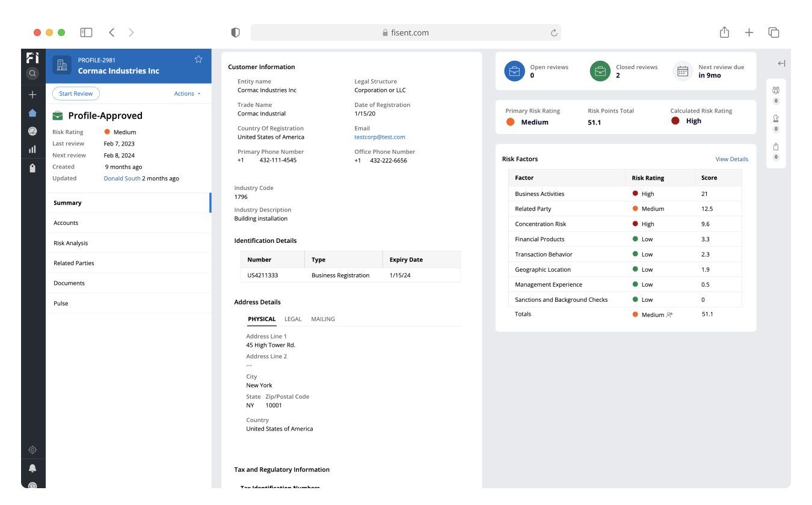The image size is (812, 505).
Task: Open the chess knight icon in right rail
Action: (x=776, y=118)
